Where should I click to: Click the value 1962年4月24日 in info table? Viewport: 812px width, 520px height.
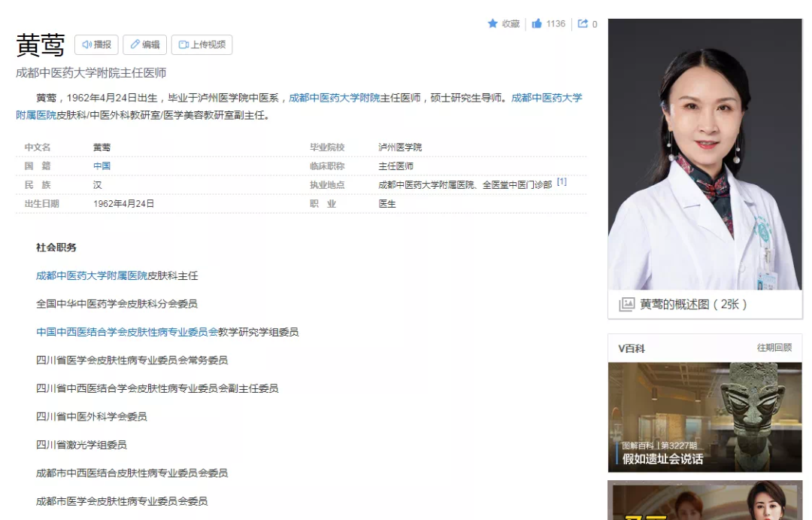[124, 204]
